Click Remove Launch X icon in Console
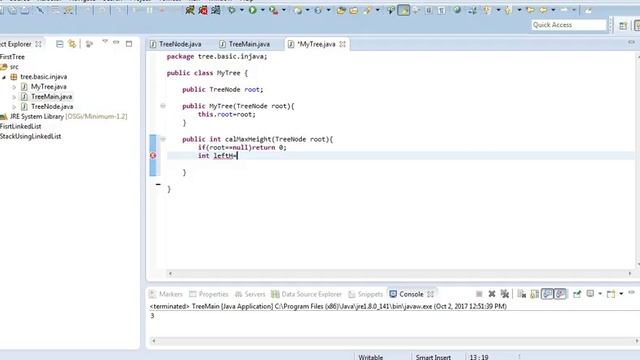Screen dimensions: 640x360 [x=492, y=294]
